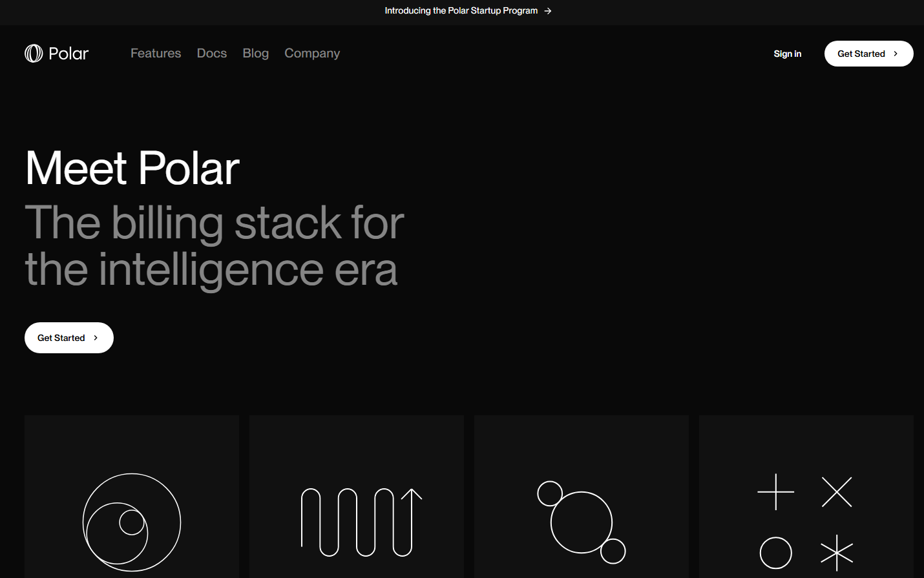This screenshot has width=924, height=578.
Task: Open the Features menu item
Action: tap(156, 54)
